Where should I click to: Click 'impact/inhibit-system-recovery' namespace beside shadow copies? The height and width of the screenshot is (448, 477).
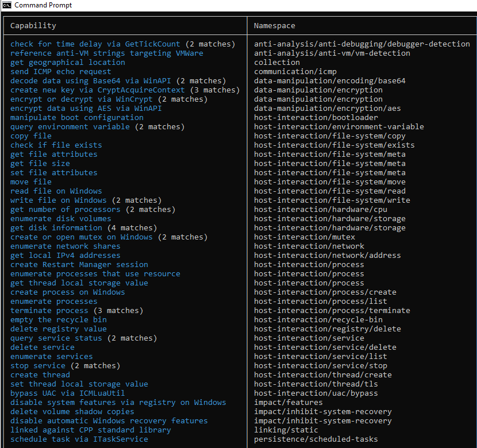(323, 412)
